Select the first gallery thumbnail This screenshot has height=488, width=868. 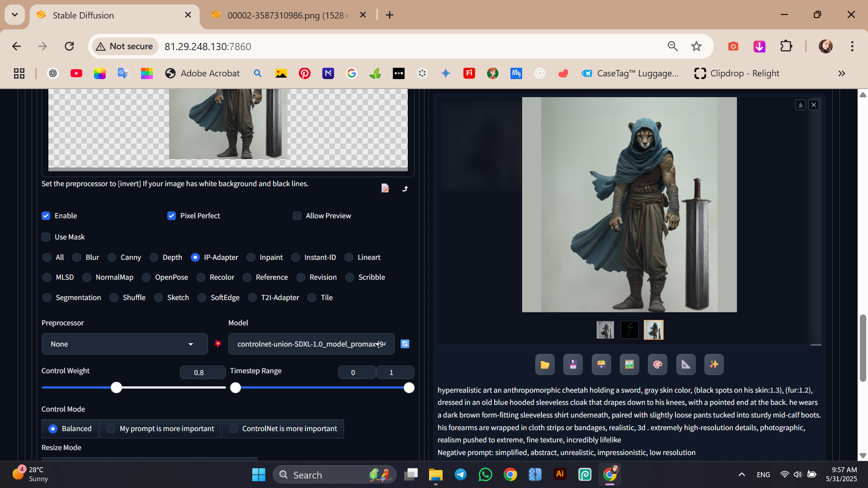pos(605,330)
